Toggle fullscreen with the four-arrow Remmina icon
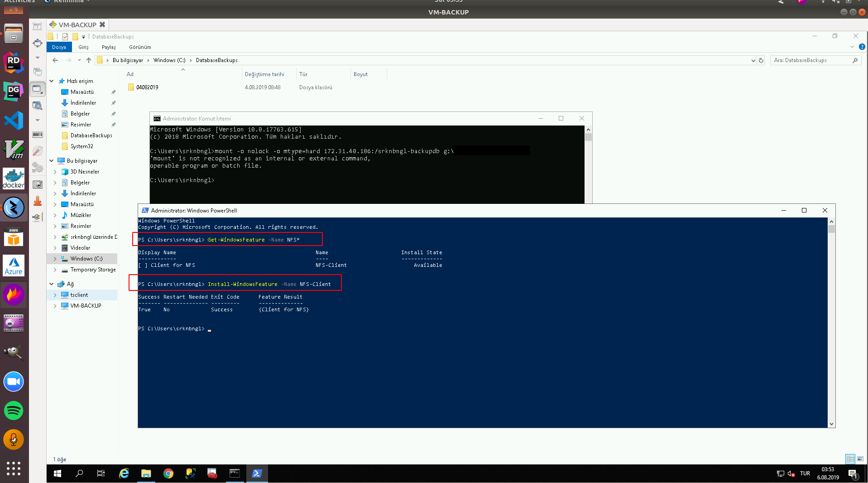 [x=38, y=43]
